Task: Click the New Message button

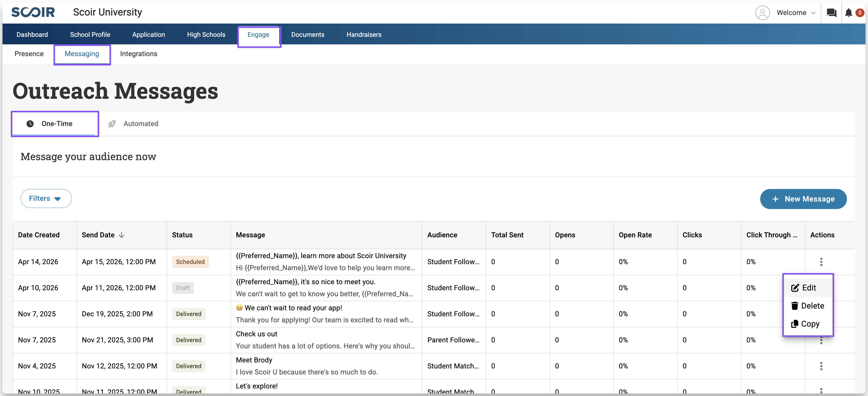Action: point(803,199)
